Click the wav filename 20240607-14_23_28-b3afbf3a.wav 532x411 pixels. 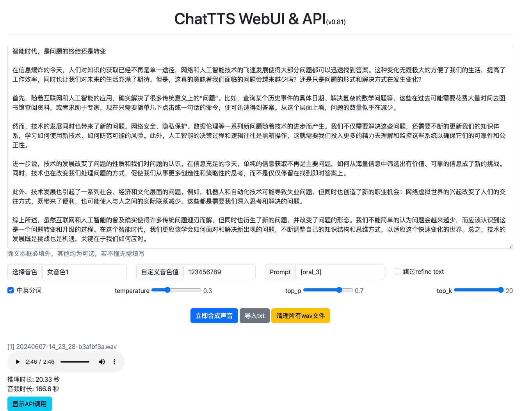coord(66,347)
